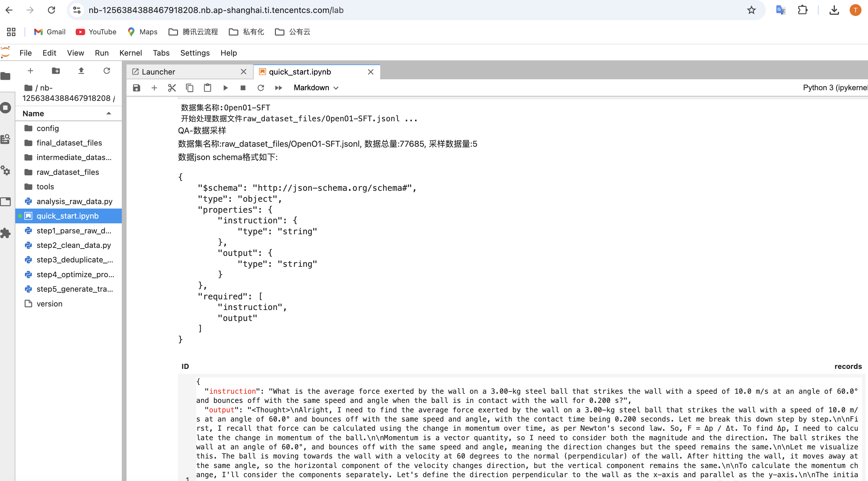
Task: Restart kernel and run all cells
Action: pos(279,88)
